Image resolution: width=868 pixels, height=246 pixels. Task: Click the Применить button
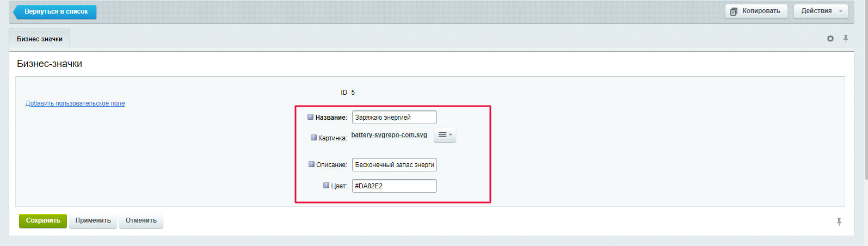pyautogui.click(x=93, y=220)
